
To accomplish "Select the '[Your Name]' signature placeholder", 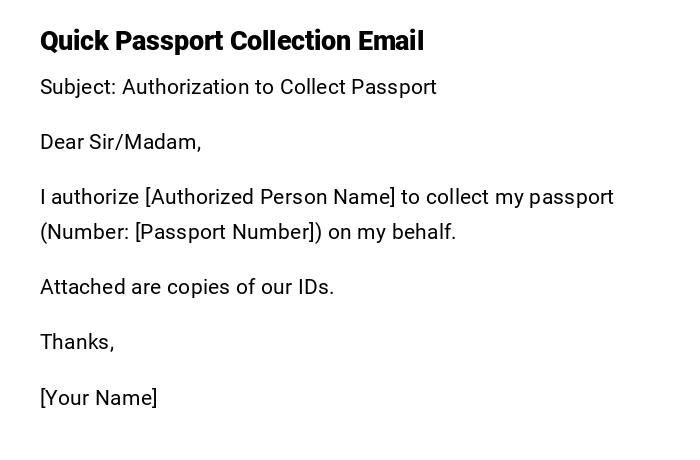I will click(x=98, y=398).
